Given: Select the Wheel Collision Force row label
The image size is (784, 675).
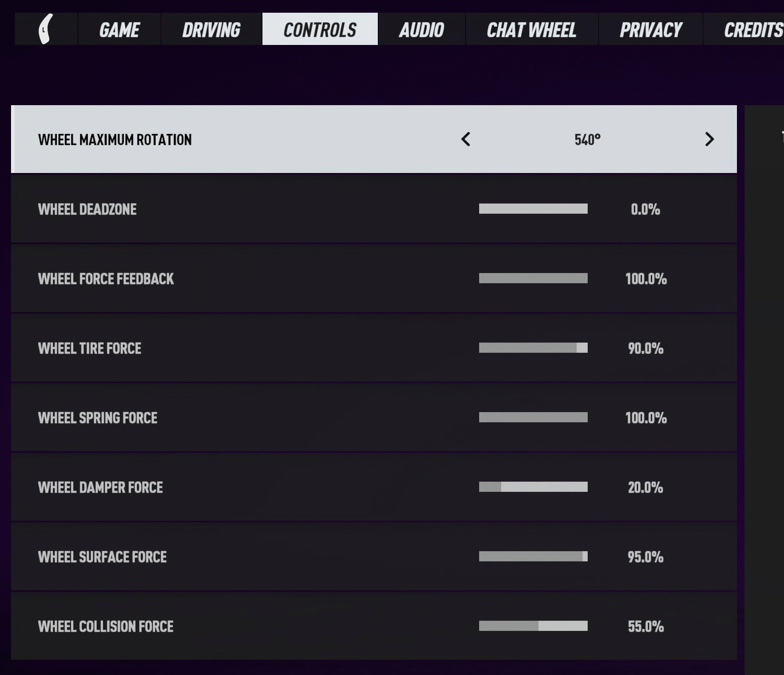Looking at the screenshot, I should pyautogui.click(x=106, y=626).
